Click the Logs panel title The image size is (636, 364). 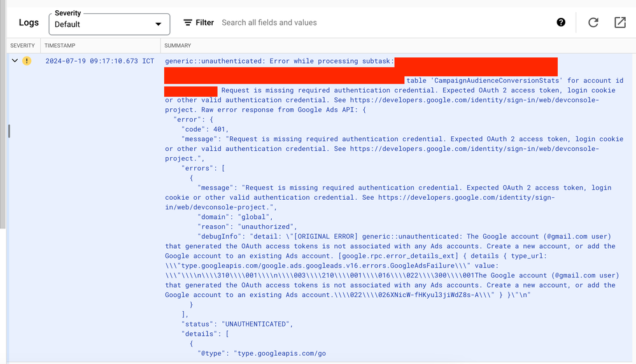pos(29,23)
